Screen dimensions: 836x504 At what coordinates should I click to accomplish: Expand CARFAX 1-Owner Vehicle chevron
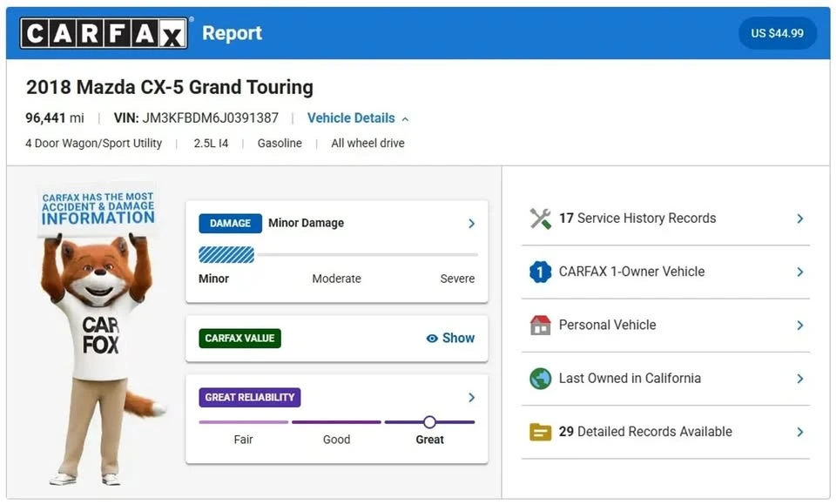tap(799, 272)
